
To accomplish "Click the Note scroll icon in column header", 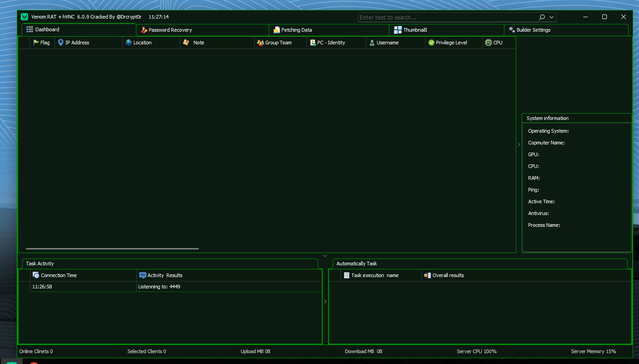I will pos(185,42).
